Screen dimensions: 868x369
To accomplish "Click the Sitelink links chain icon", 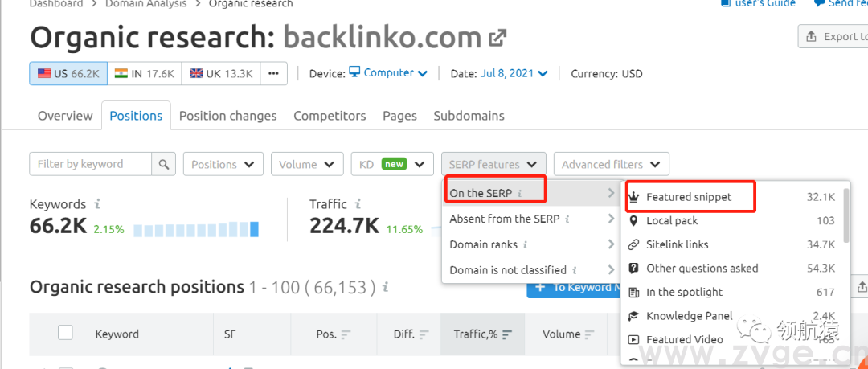I will tap(634, 244).
